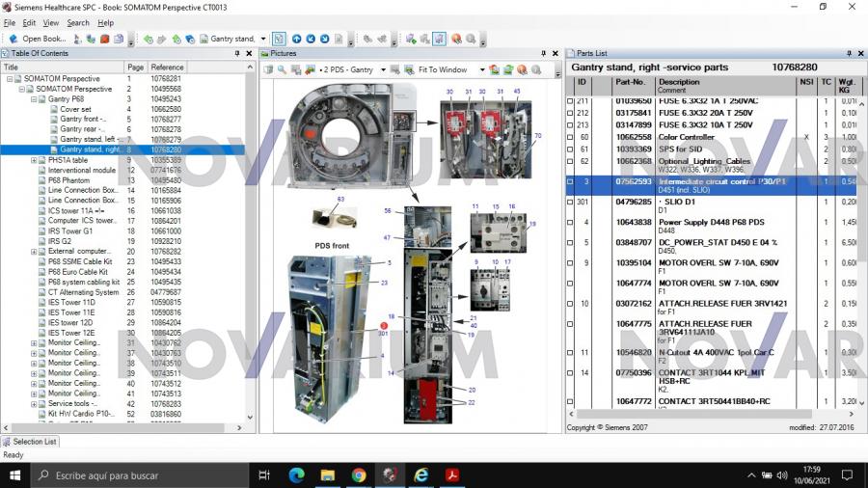Select checkbox beside FUSE 6.3X32 20A row
868x488 pixels.
[x=570, y=113]
